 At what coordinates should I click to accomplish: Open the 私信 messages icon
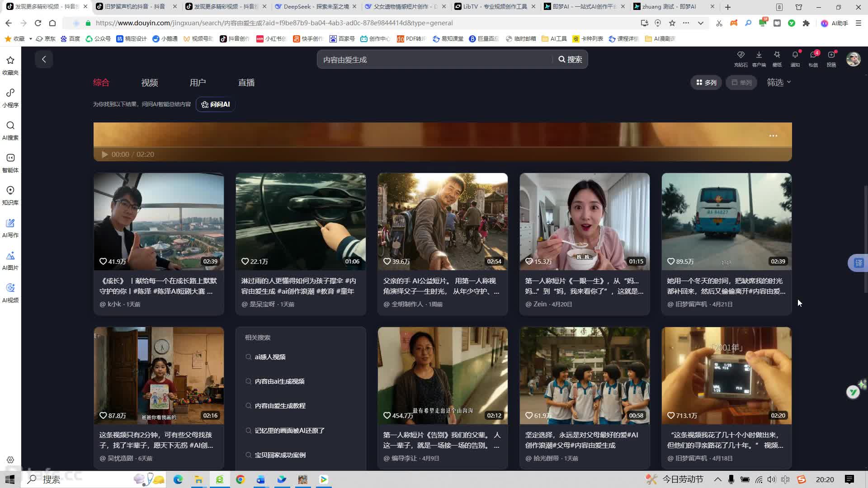pyautogui.click(x=813, y=59)
